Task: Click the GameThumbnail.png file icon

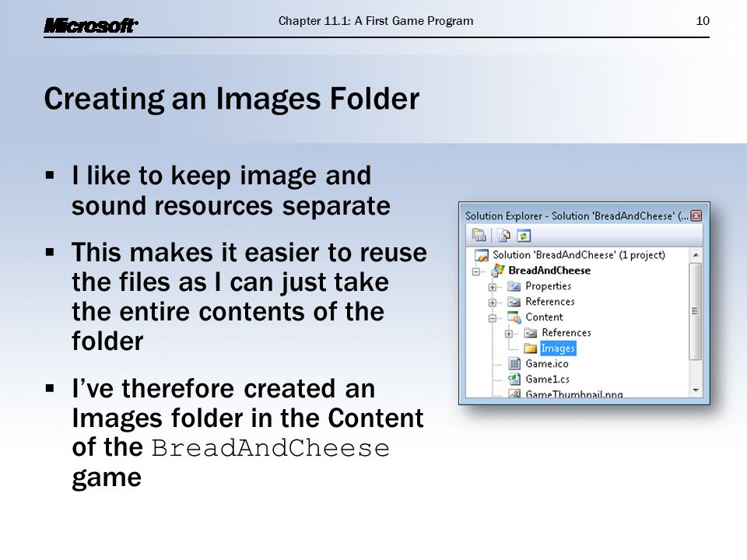Action: 514,394
